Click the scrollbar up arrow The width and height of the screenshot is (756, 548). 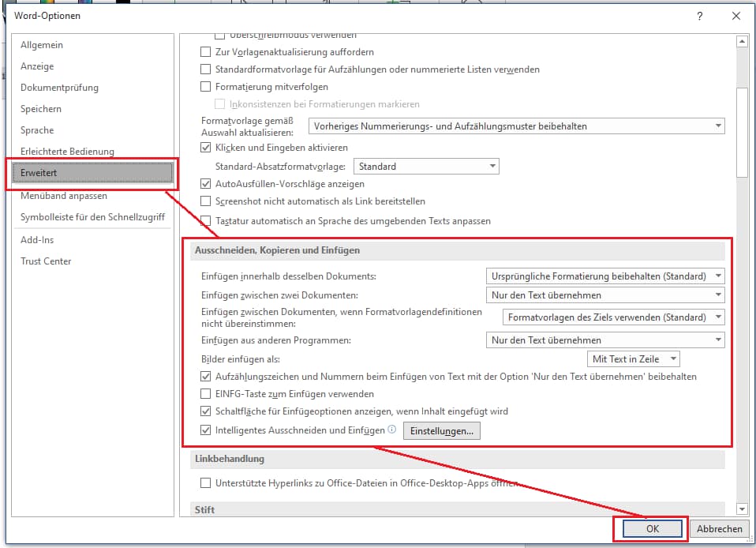click(x=741, y=42)
